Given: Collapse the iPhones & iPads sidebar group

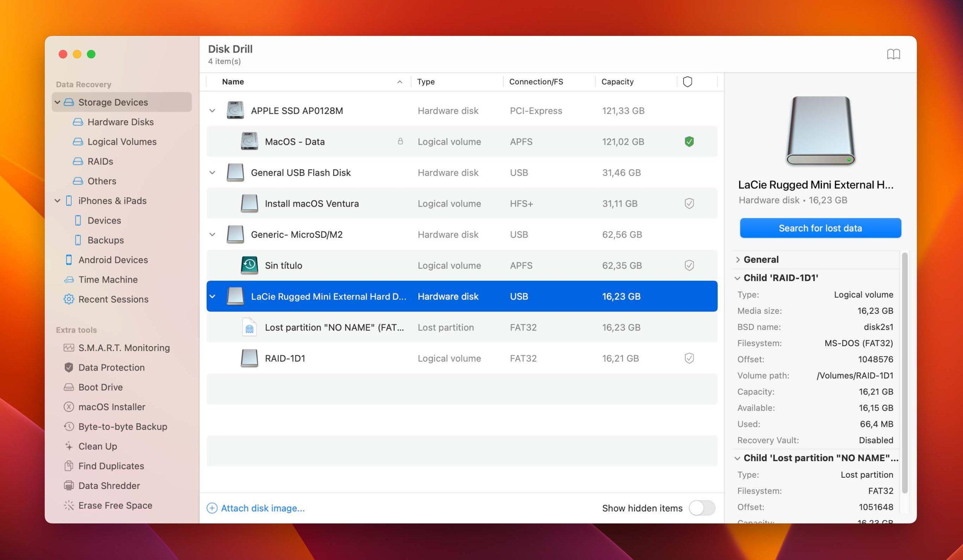Looking at the screenshot, I should [57, 201].
